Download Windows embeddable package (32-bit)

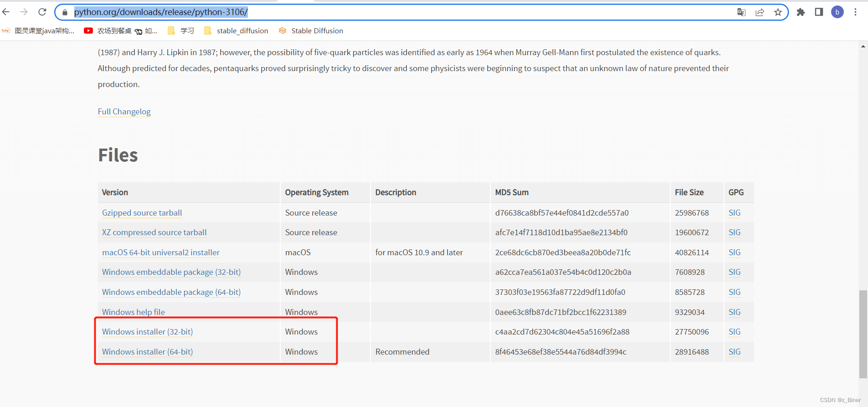(x=171, y=272)
